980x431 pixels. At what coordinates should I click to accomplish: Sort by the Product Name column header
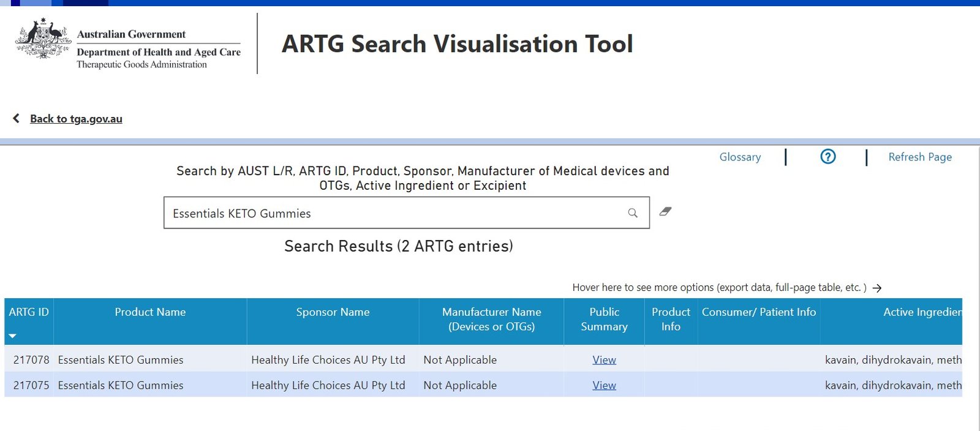click(x=150, y=312)
